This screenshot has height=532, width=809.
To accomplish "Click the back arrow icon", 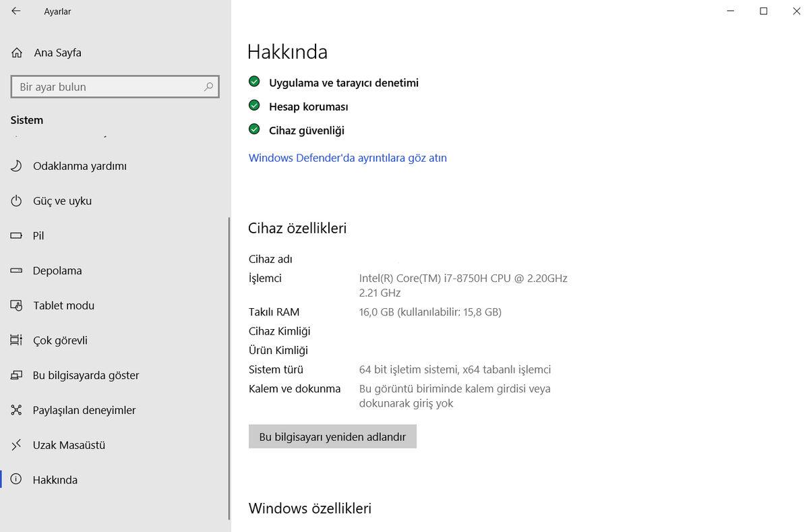I will [x=16, y=11].
